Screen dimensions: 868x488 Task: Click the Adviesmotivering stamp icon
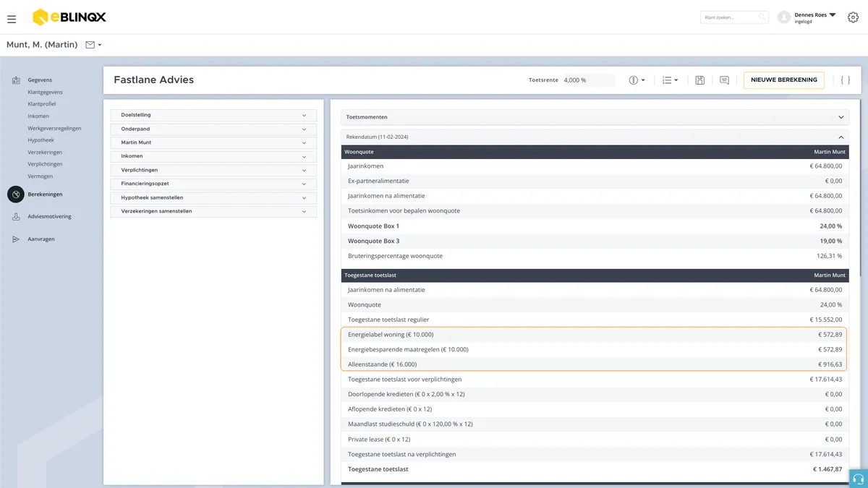coord(16,217)
